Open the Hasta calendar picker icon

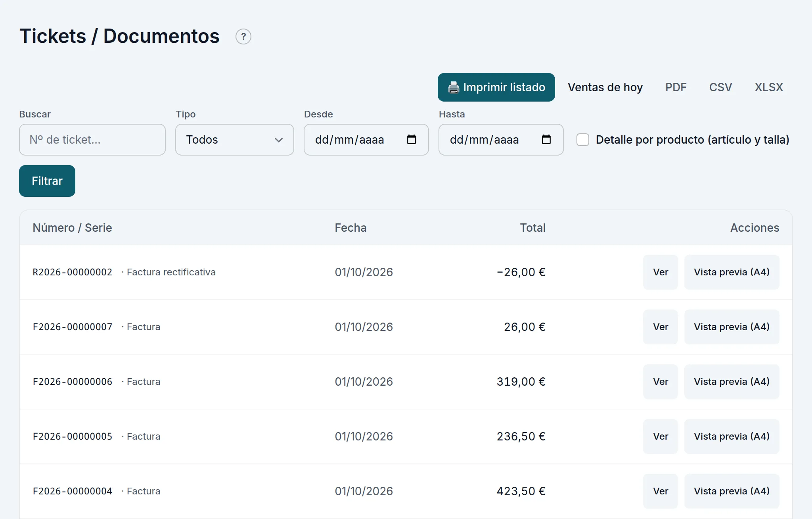[546, 140]
